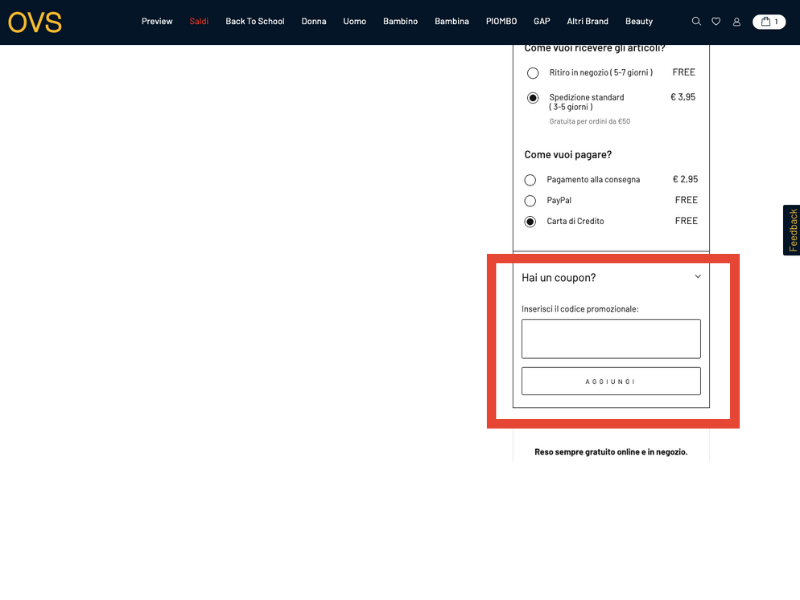Choose Pagamento alla consegna payment
The width and height of the screenshot is (800, 600).
pos(530,180)
